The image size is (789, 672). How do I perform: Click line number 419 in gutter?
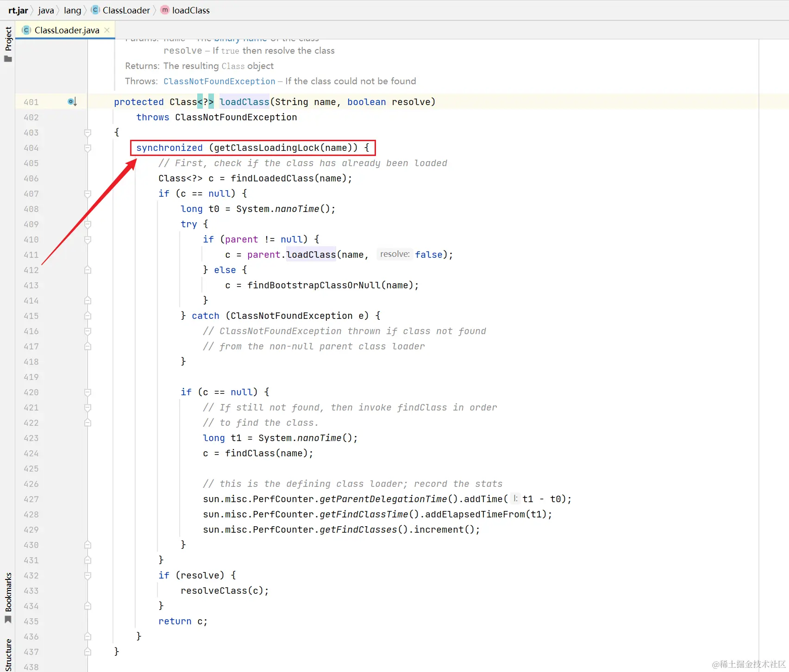click(31, 377)
